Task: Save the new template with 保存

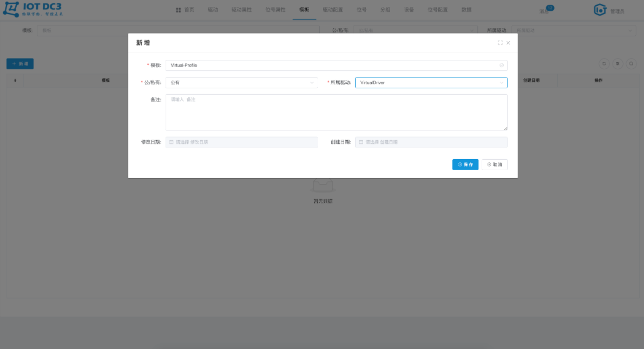Action: (x=465, y=164)
